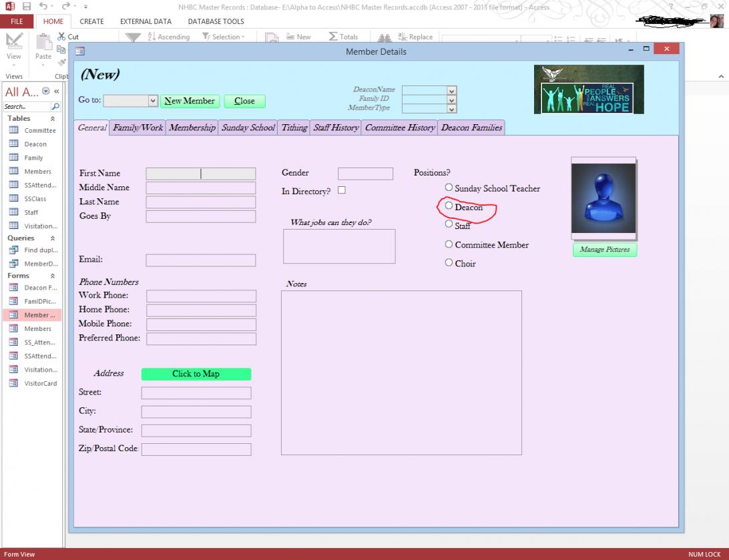The image size is (729, 560).
Task: Collapse the Queries group
Action: tap(53, 238)
